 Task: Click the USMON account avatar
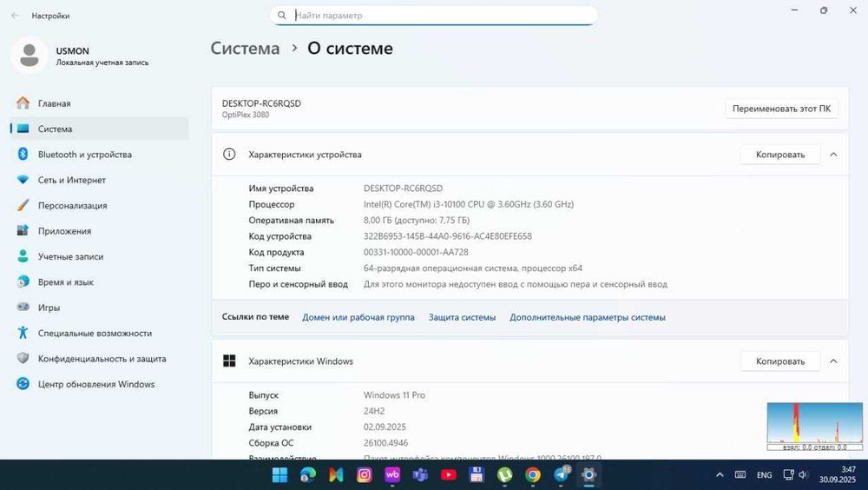pos(29,56)
